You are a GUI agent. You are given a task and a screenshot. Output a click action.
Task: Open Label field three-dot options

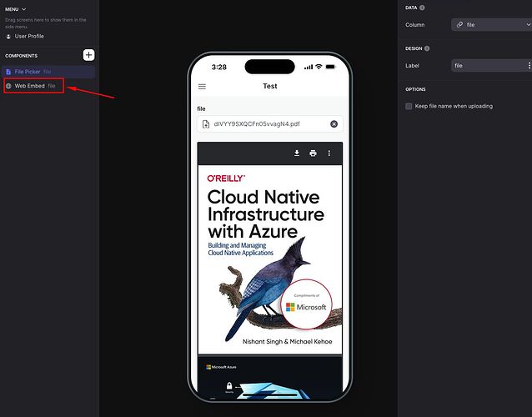pyautogui.click(x=529, y=66)
